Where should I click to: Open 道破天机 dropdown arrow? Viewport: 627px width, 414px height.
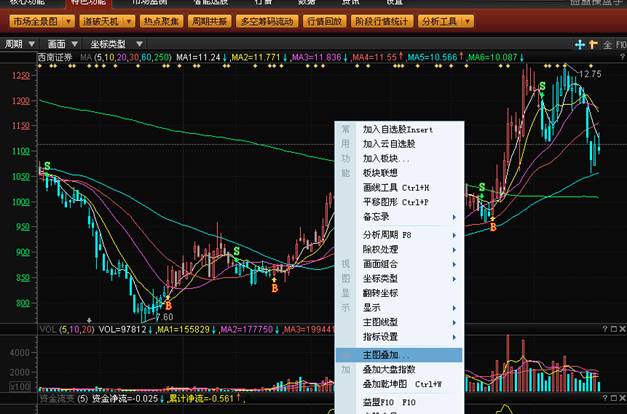pos(129,22)
